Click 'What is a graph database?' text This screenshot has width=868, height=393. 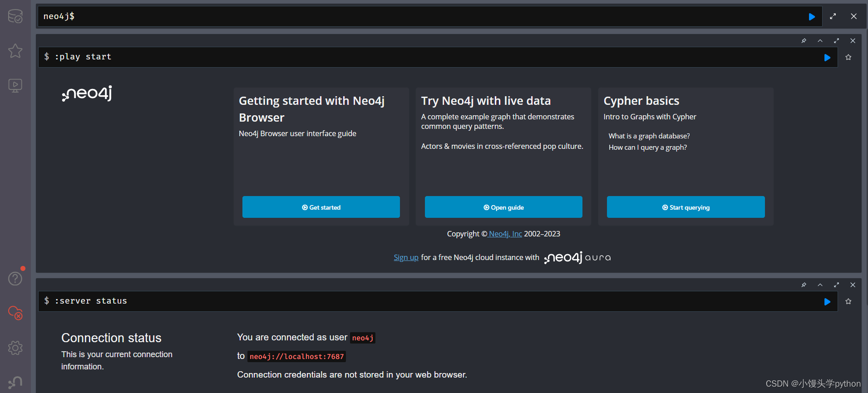tap(649, 136)
